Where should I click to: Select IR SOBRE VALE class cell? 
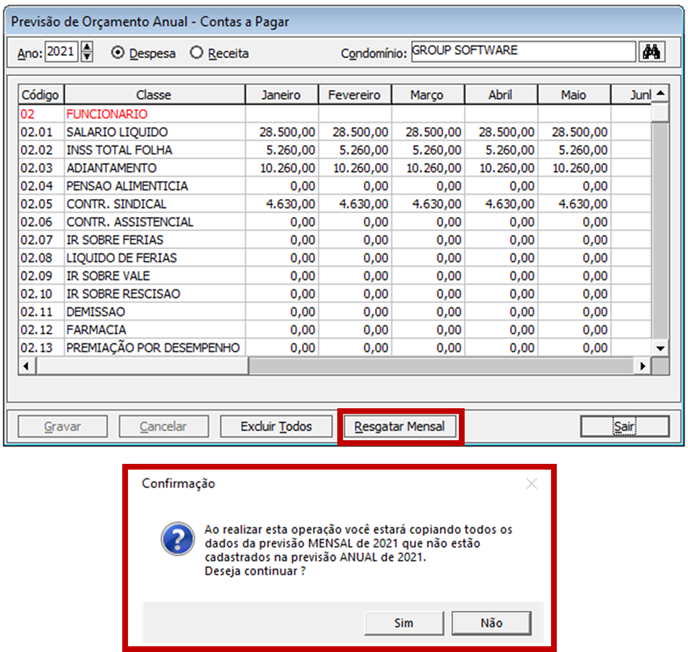154,276
